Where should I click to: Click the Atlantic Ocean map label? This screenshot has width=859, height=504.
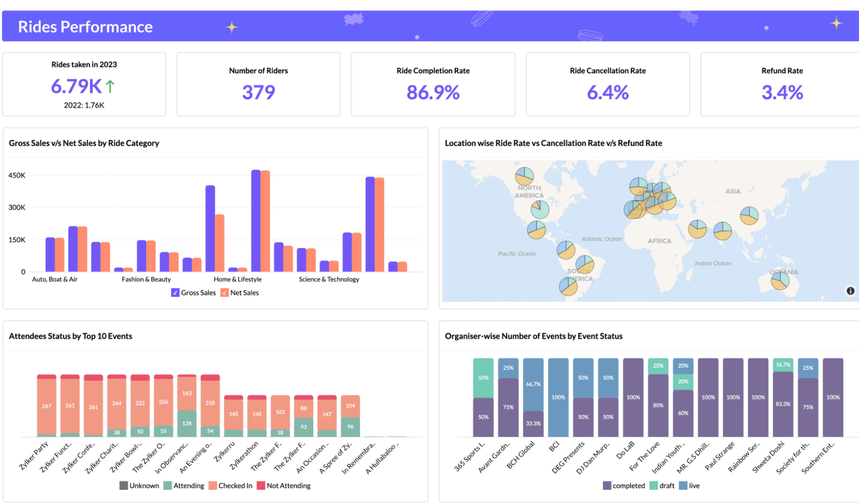click(602, 239)
